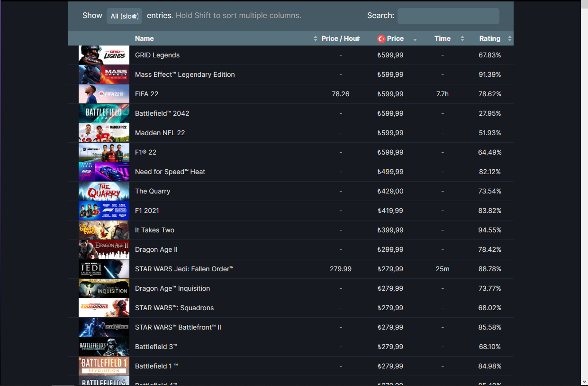Select Battlefield 2042 rating 27.95%
588x386 pixels.
click(x=490, y=113)
